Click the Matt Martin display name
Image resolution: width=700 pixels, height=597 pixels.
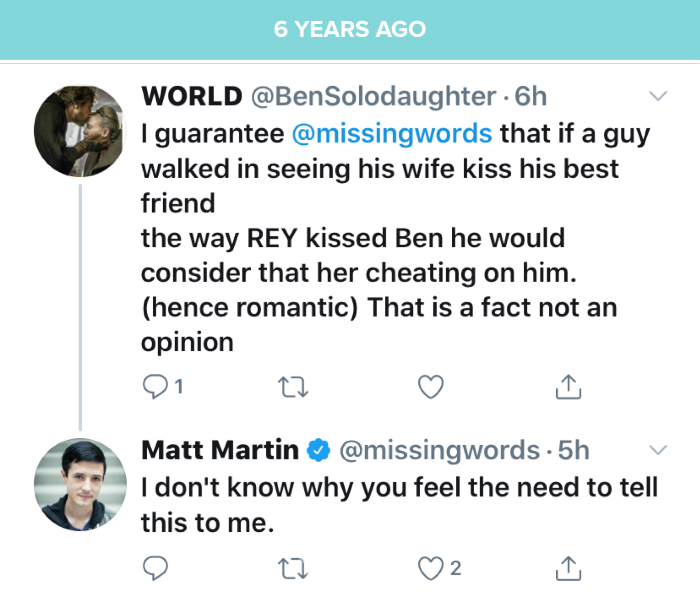tap(220, 450)
